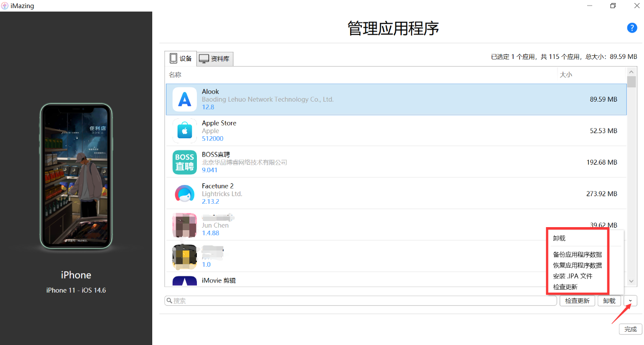Switch to the 资料库 tab

(214, 59)
